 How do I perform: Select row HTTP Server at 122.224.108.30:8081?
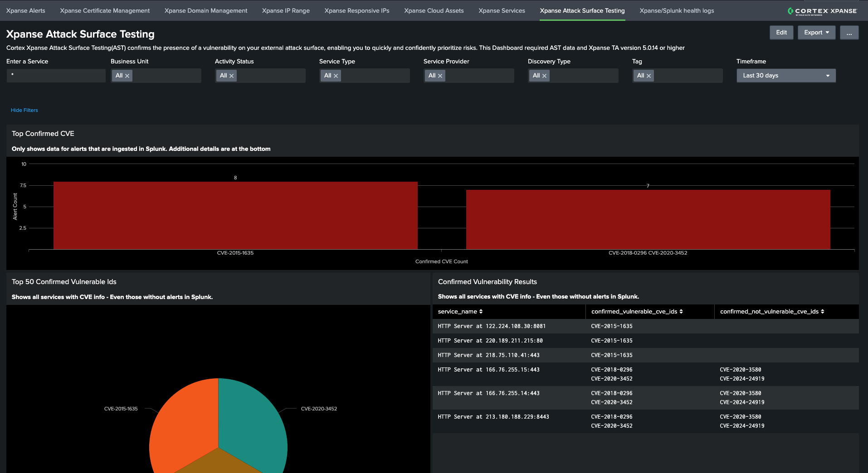coord(646,326)
